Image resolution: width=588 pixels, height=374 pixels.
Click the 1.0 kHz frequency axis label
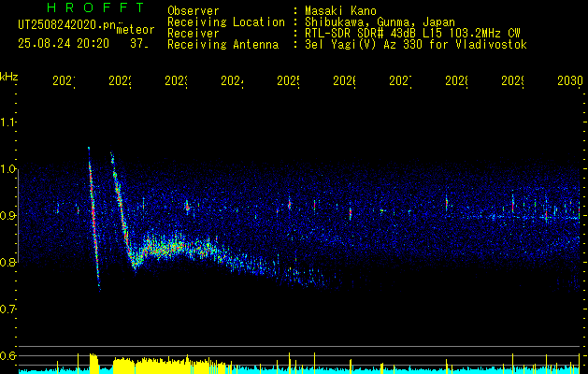pyautogui.click(x=8, y=169)
